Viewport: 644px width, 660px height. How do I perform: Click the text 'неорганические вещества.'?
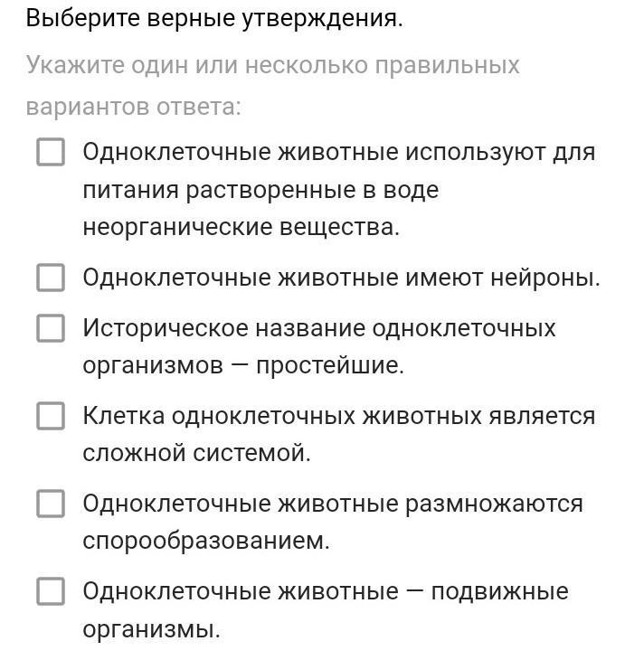point(241,227)
